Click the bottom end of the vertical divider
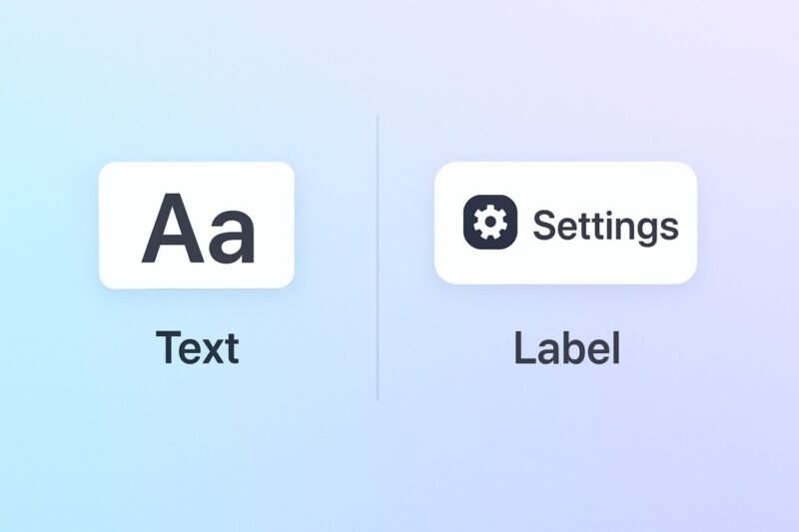Screen dimensions: 799x532 [378, 396]
